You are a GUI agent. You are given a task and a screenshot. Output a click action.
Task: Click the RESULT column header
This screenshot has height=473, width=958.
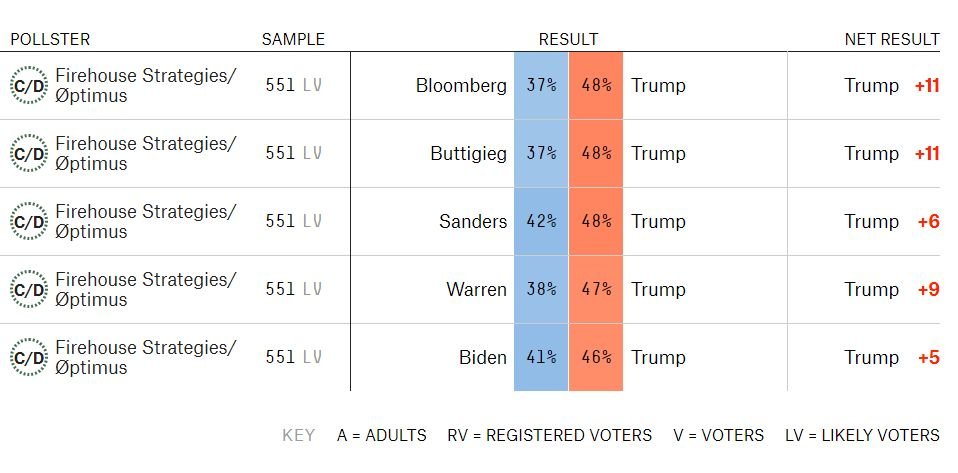(568, 40)
